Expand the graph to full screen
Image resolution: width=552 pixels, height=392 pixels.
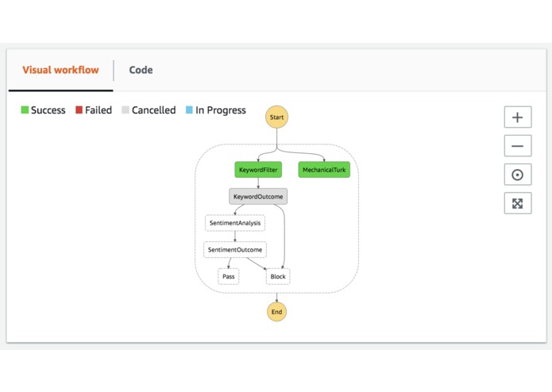pyautogui.click(x=518, y=203)
